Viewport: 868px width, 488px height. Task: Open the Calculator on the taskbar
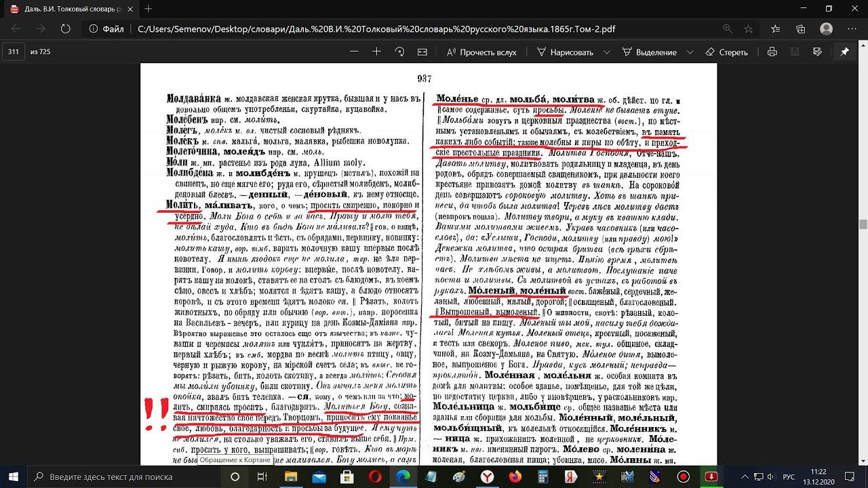pyautogui.click(x=543, y=476)
